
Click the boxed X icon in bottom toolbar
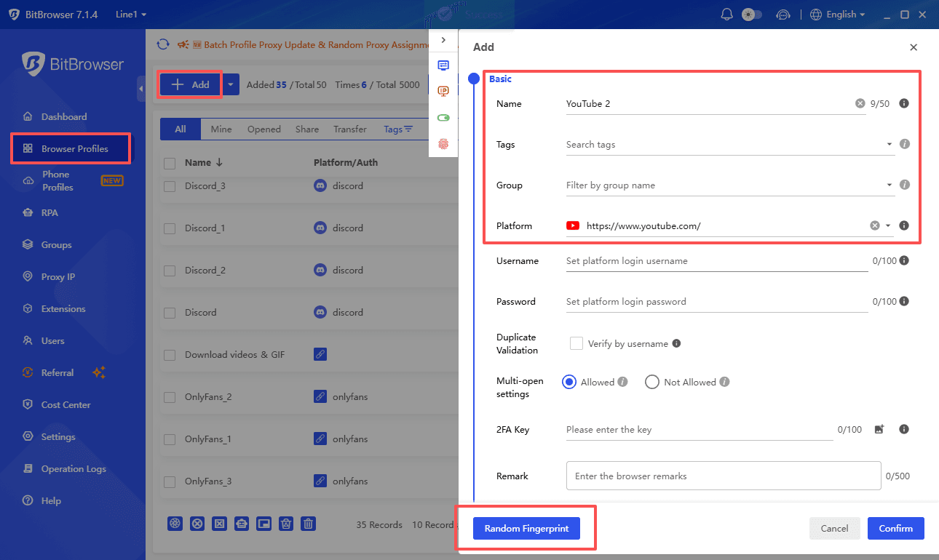tap(219, 524)
